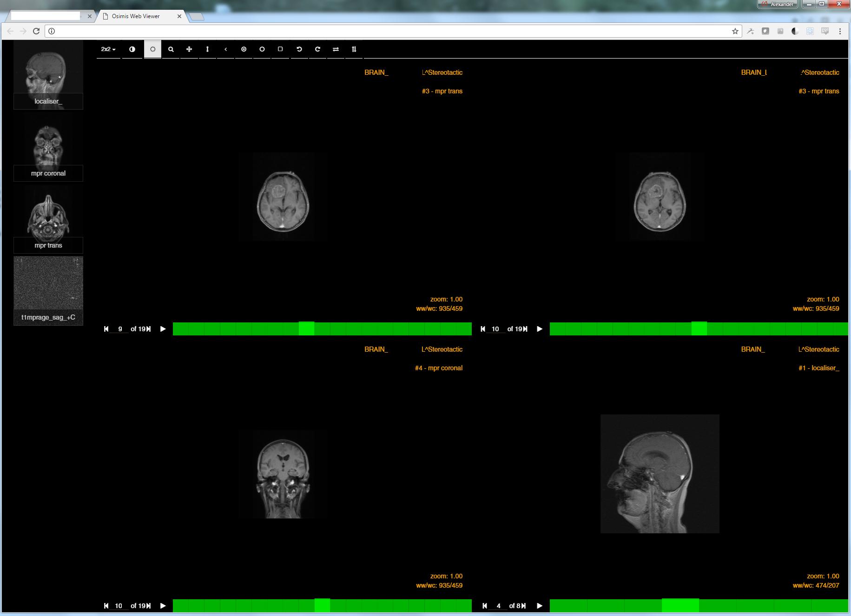Reload the page in the browser

click(36, 31)
